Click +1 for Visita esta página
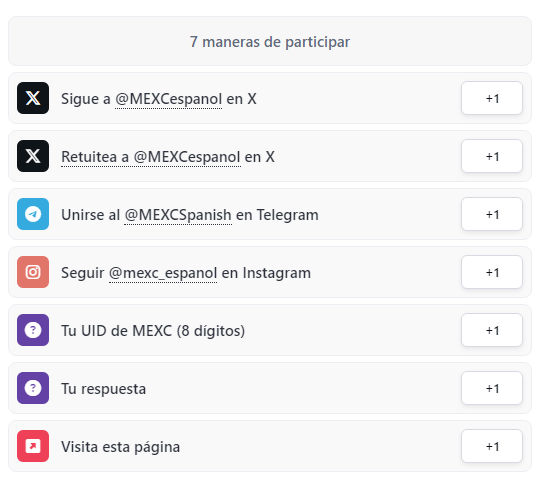 pos(492,446)
